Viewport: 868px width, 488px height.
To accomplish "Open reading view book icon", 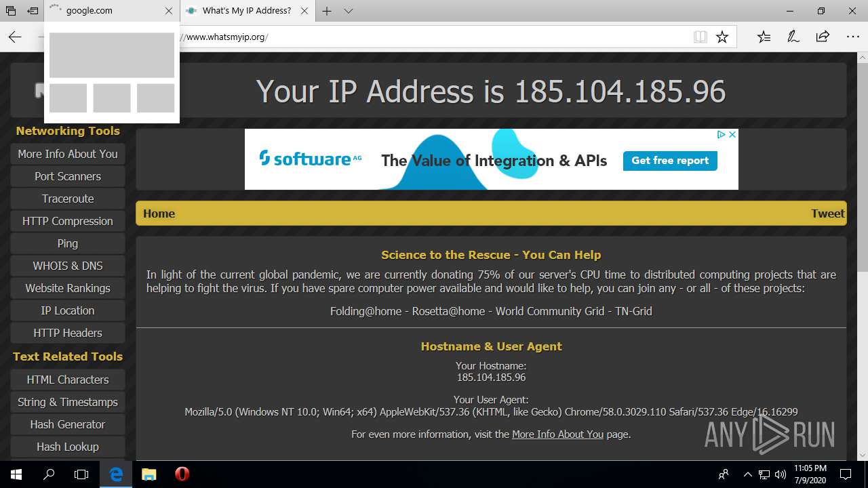I will (x=701, y=37).
